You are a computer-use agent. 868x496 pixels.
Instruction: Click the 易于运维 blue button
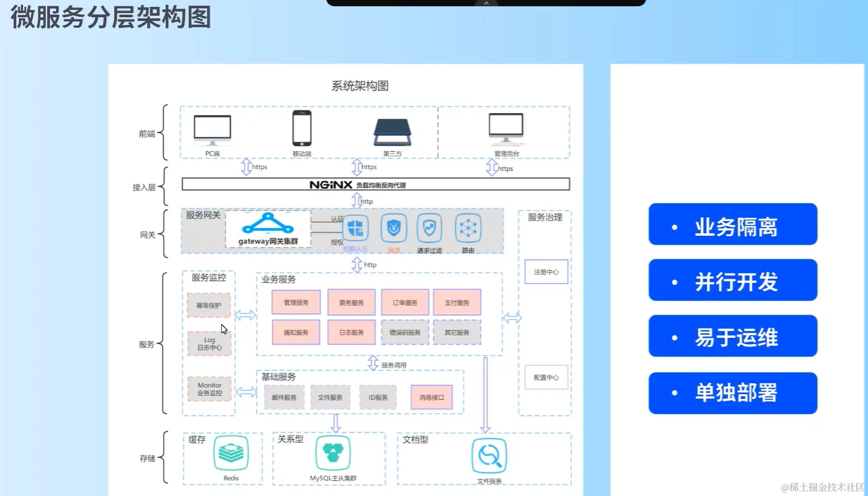point(733,336)
